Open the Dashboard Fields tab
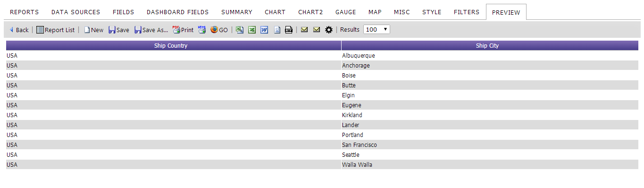This screenshot has width=644, height=188. (x=178, y=12)
